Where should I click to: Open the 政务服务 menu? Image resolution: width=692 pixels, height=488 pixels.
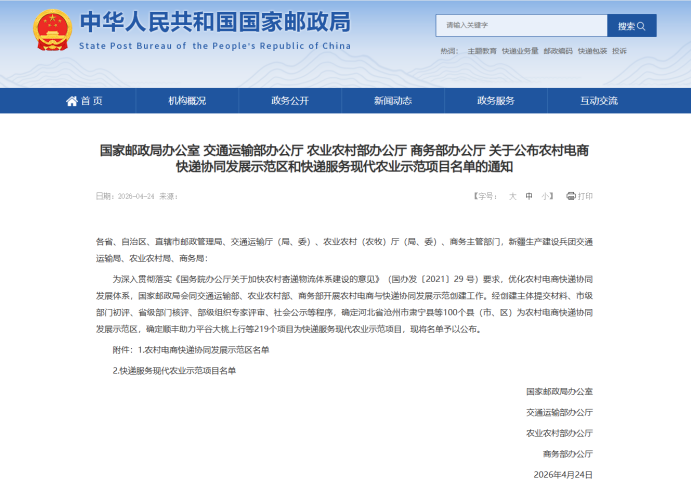pos(496,101)
